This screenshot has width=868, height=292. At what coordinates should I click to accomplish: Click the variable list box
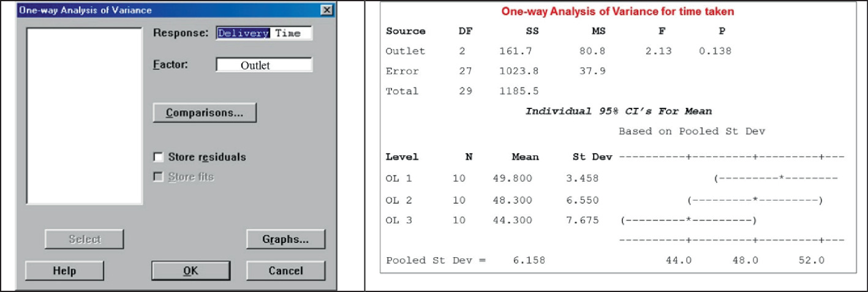(x=85, y=115)
